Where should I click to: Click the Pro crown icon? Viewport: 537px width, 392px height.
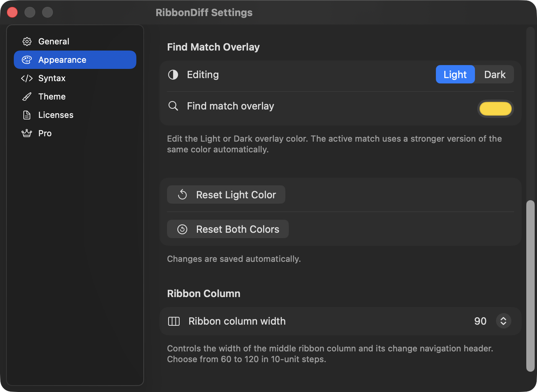click(27, 133)
